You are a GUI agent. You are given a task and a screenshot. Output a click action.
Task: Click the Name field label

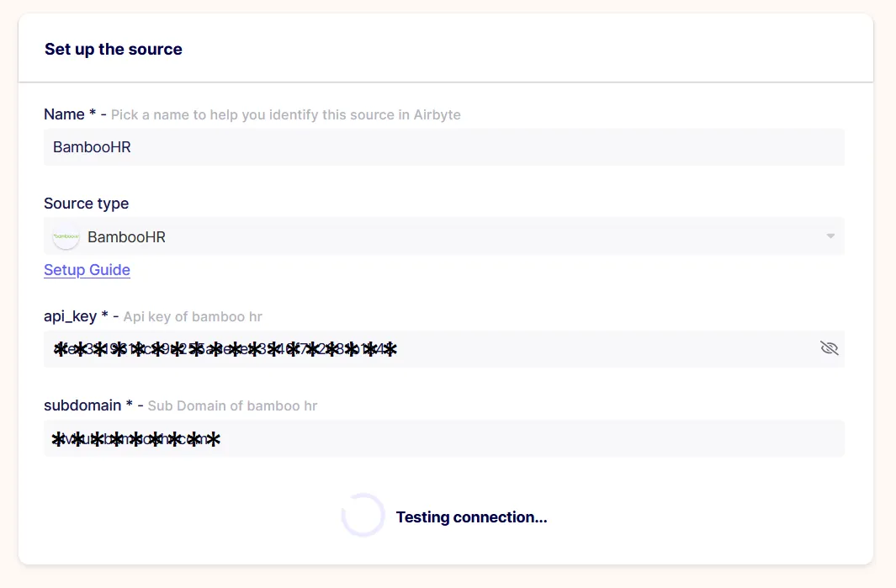coord(64,114)
